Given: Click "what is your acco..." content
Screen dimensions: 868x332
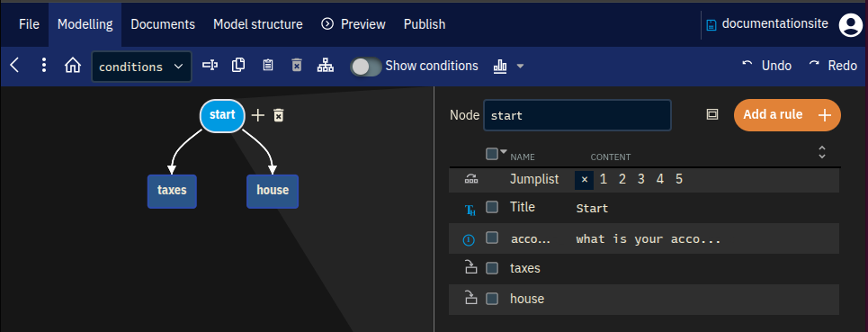Looking at the screenshot, I should click(x=649, y=239).
